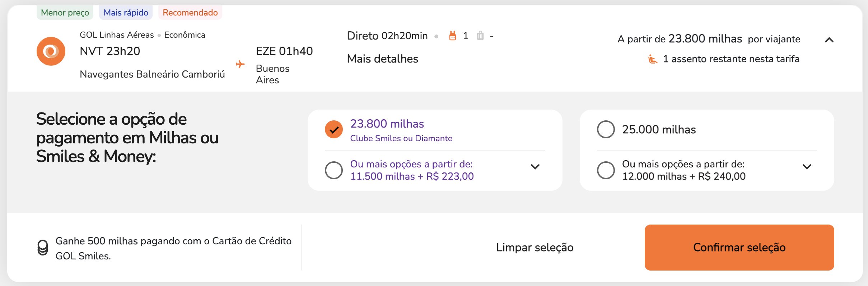Click the remaining seat icon
The width and height of the screenshot is (868, 286).
[x=653, y=59]
